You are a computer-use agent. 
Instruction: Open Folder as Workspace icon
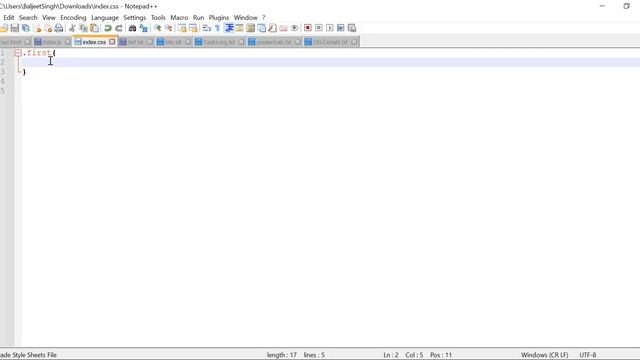click(283, 28)
